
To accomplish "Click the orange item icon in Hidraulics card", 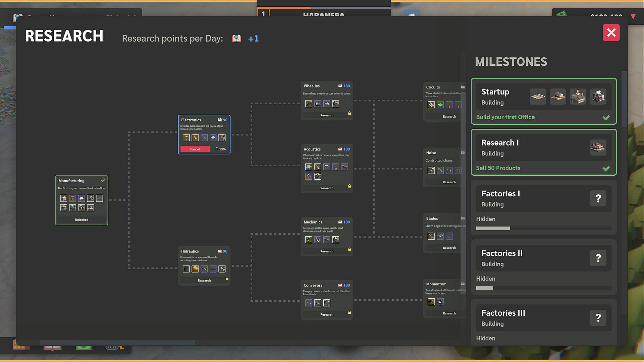I will tap(195, 269).
